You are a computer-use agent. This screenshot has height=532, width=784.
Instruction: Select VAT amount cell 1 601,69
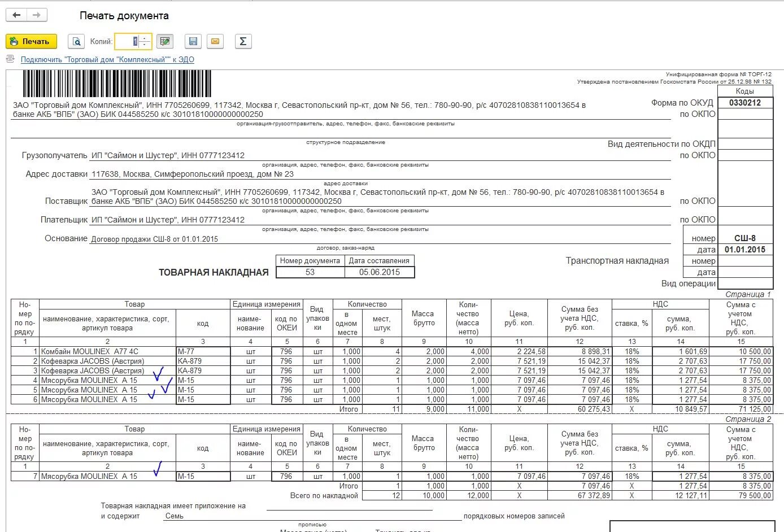(680, 351)
